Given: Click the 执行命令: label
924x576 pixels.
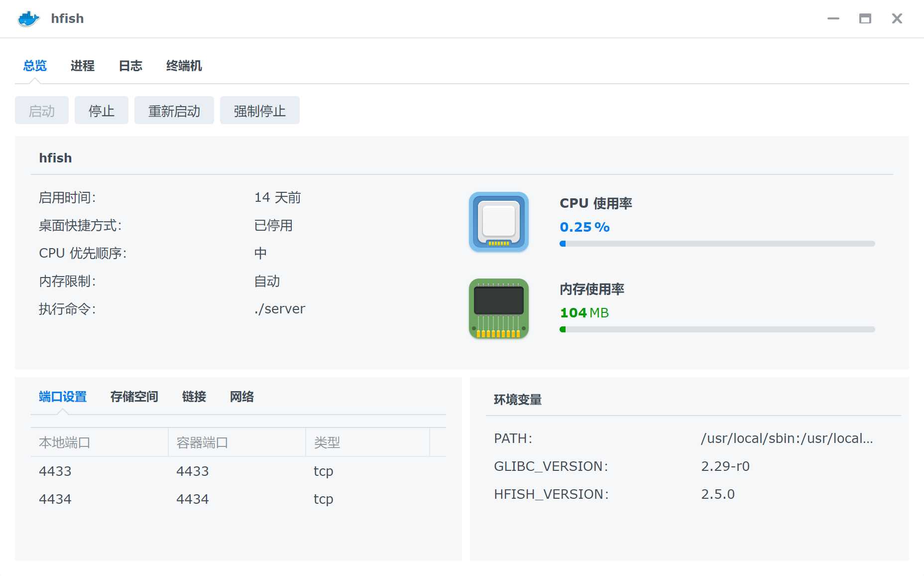Looking at the screenshot, I should 67,309.
